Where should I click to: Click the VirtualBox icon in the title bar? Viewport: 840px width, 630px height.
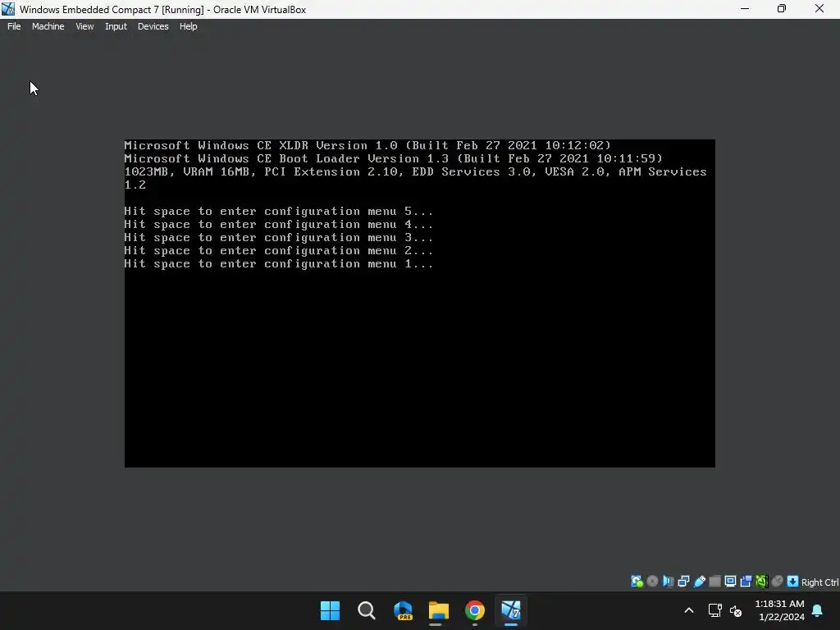tap(8, 9)
